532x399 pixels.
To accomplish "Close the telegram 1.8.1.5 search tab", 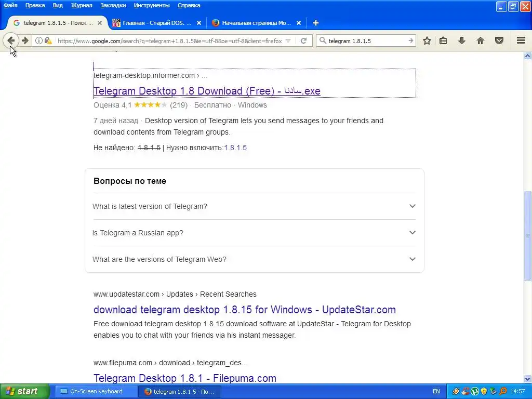I will tap(99, 23).
